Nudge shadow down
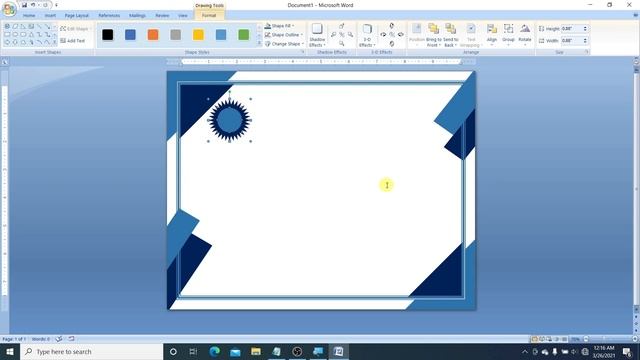Image resolution: width=640 pixels, height=360 pixels. (342, 43)
